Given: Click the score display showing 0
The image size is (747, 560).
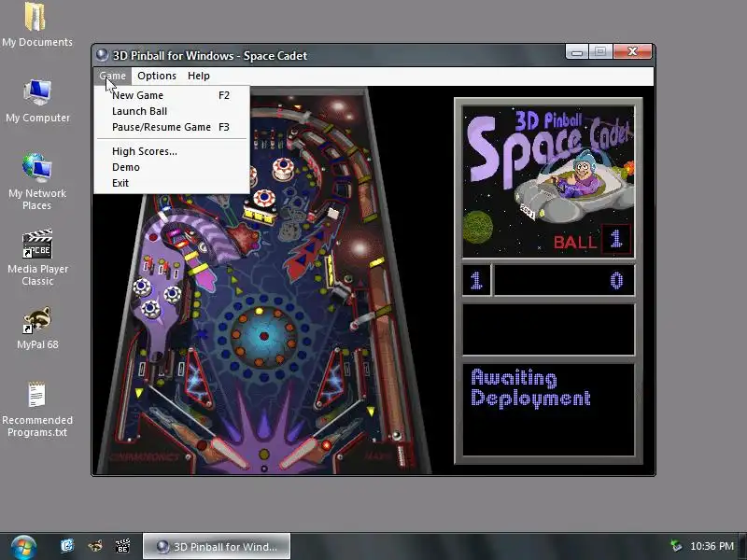Looking at the screenshot, I should click(x=565, y=281).
